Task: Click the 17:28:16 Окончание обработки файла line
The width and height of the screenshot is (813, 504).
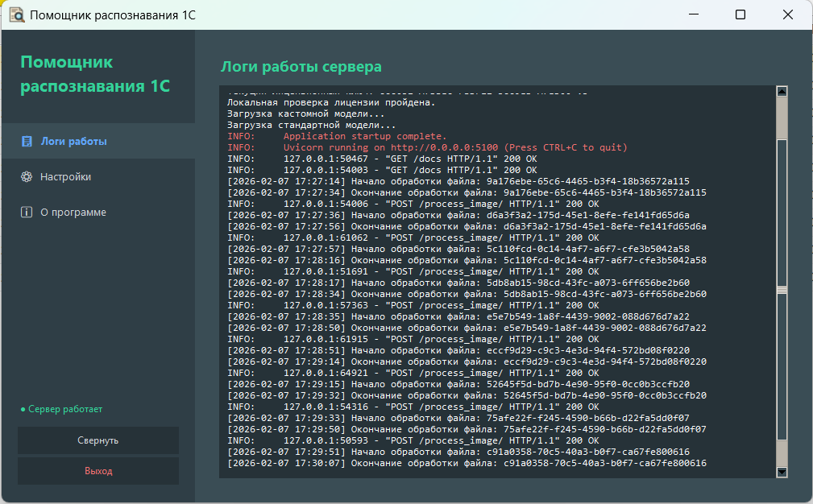Action: (x=467, y=260)
